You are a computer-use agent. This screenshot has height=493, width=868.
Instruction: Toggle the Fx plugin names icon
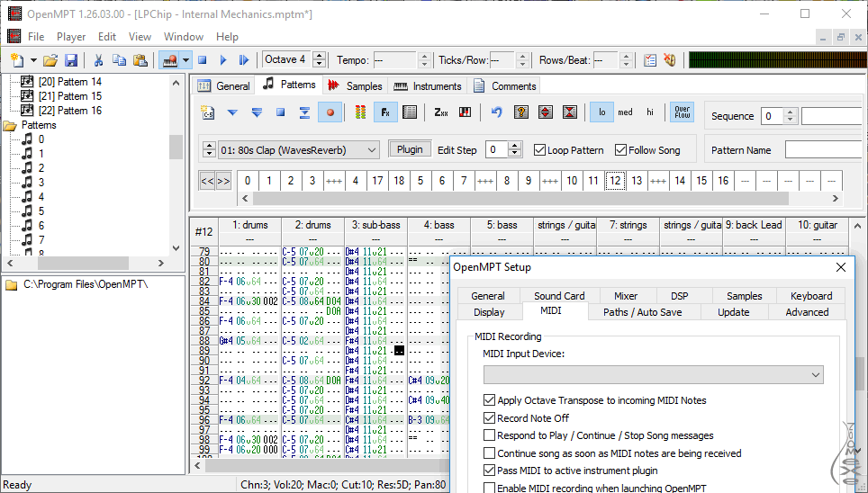385,112
